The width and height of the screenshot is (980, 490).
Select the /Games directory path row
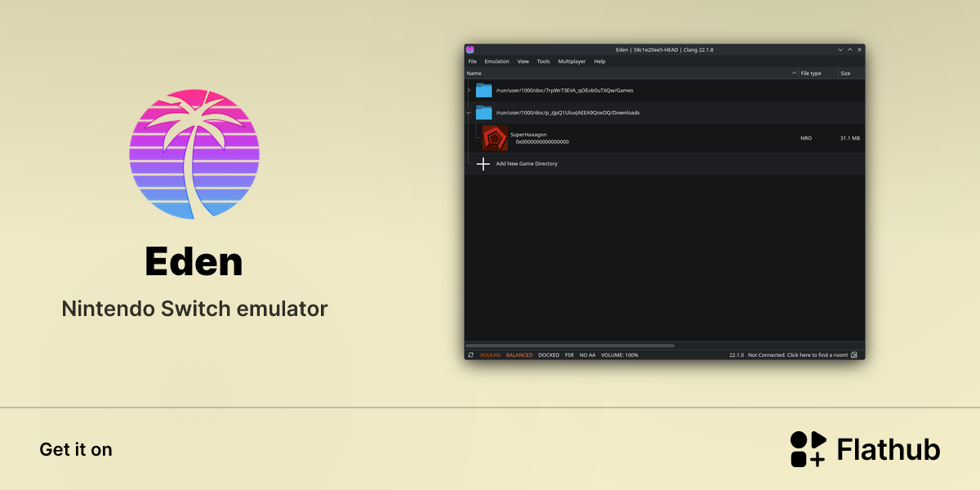pos(665,90)
